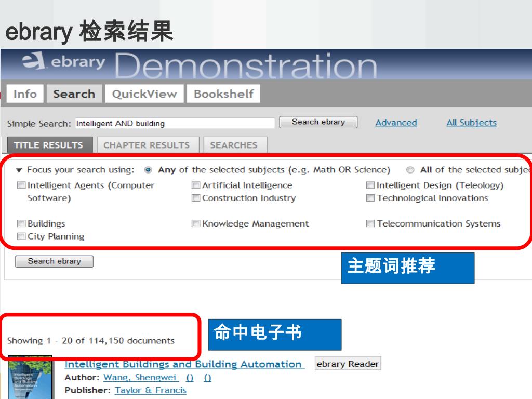Open the Intelligent Buildings book cover thumbnail
This screenshot has width=532, height=399.
(x=30, y=377)
